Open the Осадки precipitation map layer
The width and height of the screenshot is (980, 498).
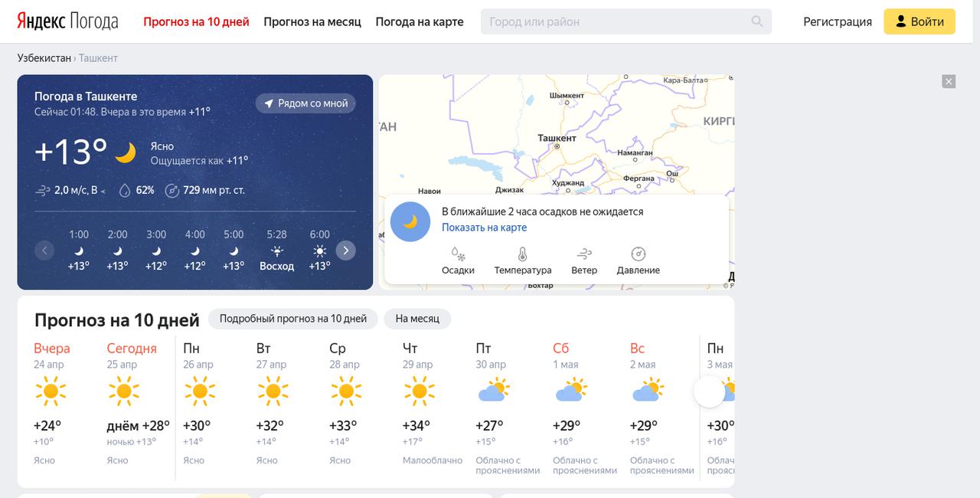pos(458,260)
